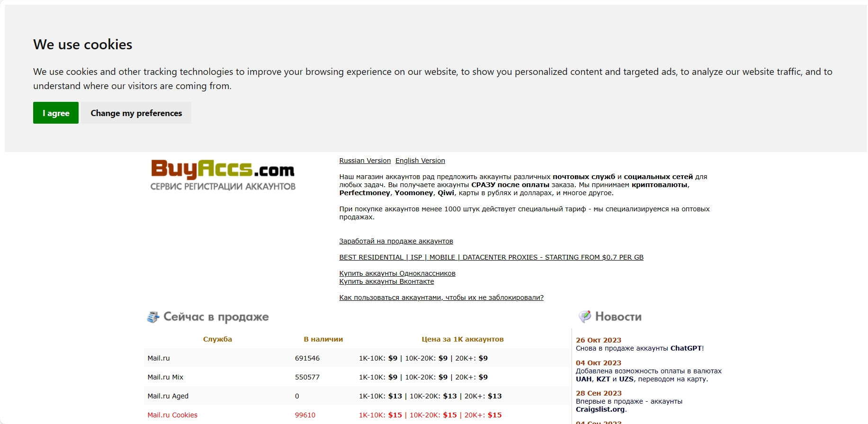Viewport: 868px width, 424px height.
Task: Open Заработай на продаже аккаунтов link
Action: [x=396, y=241]
